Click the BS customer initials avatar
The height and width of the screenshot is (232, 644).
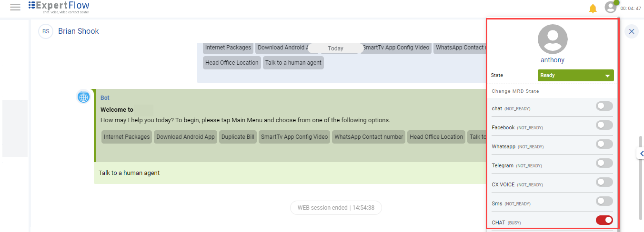tap(46, 31)
